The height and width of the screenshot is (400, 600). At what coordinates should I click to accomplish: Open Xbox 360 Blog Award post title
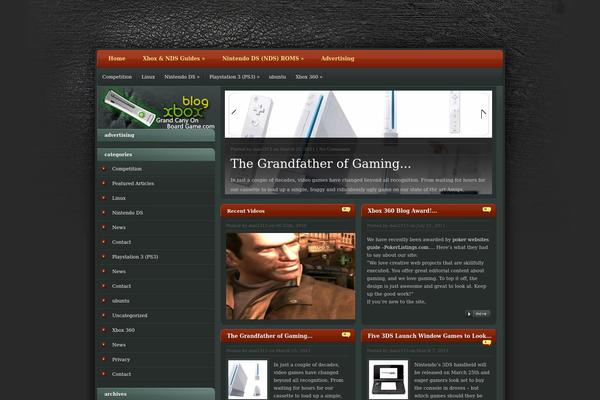tap(402, 211)
